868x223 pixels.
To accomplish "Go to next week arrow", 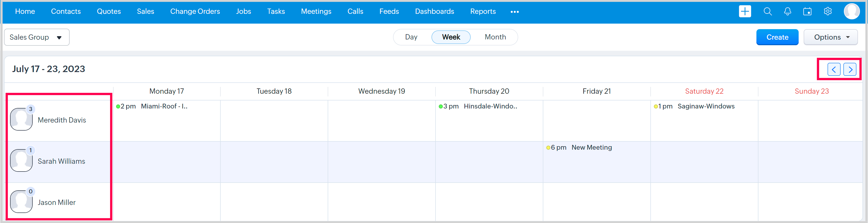I will [x=850, y=70].
